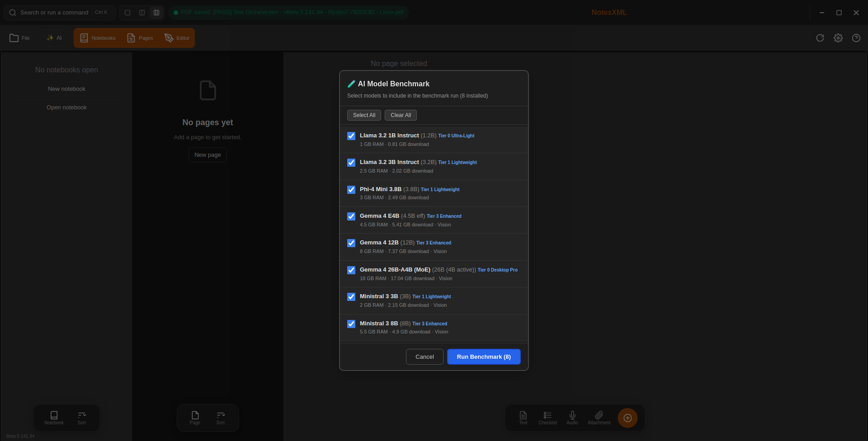Image resolution: width=868 pixels, height=441 pixels.
Task: Add an Audio recording block
Action: (x=572, y=418)
